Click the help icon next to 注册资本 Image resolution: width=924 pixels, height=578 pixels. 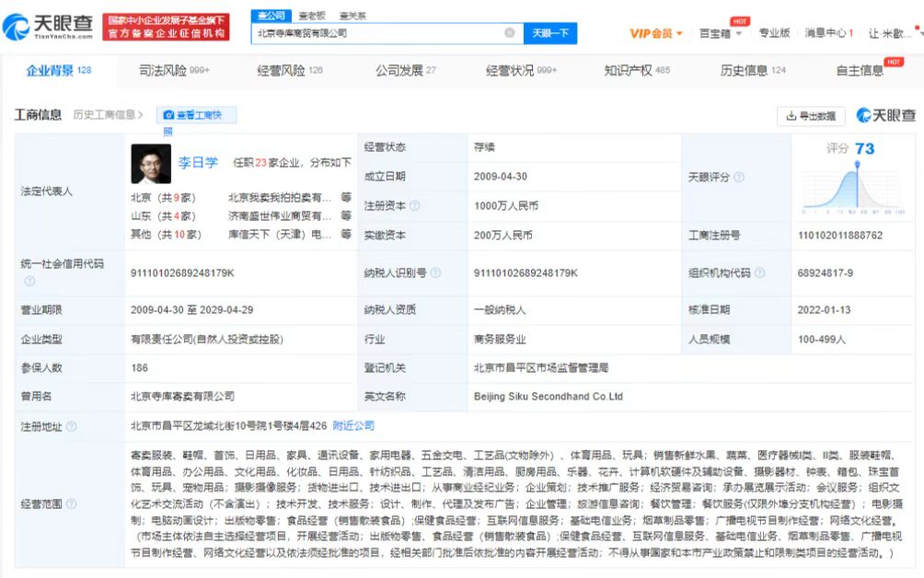tap(415, 205)
